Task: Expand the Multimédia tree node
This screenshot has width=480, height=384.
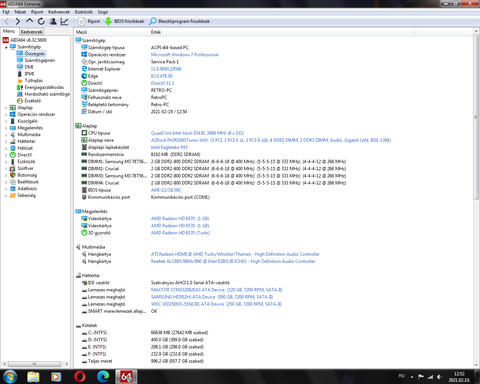Action: coord(6,135)
